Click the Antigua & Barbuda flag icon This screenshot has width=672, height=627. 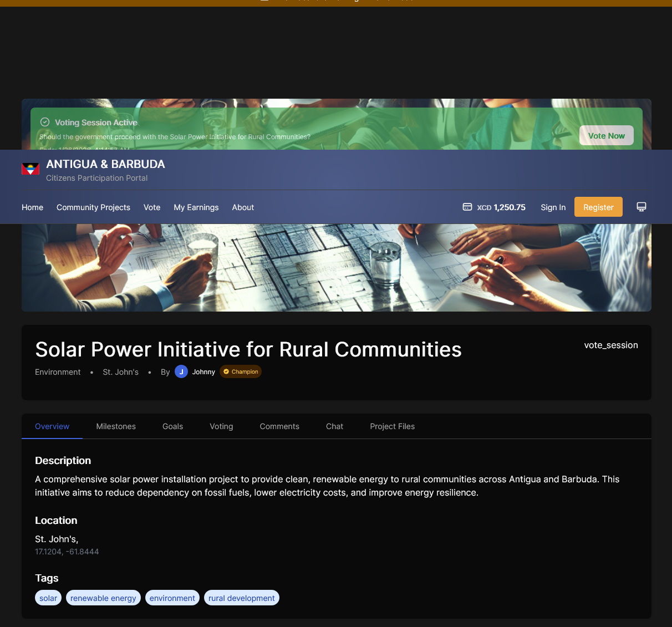coord(30,169)
